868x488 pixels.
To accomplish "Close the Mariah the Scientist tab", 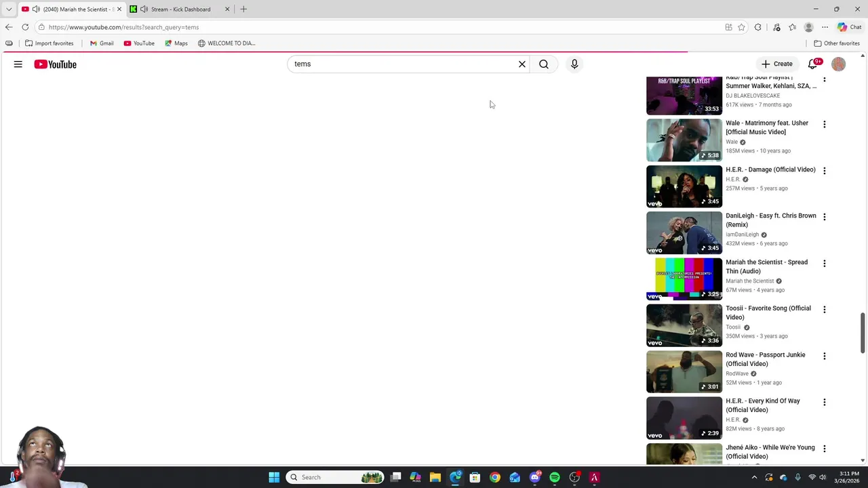I will point(119,9).
